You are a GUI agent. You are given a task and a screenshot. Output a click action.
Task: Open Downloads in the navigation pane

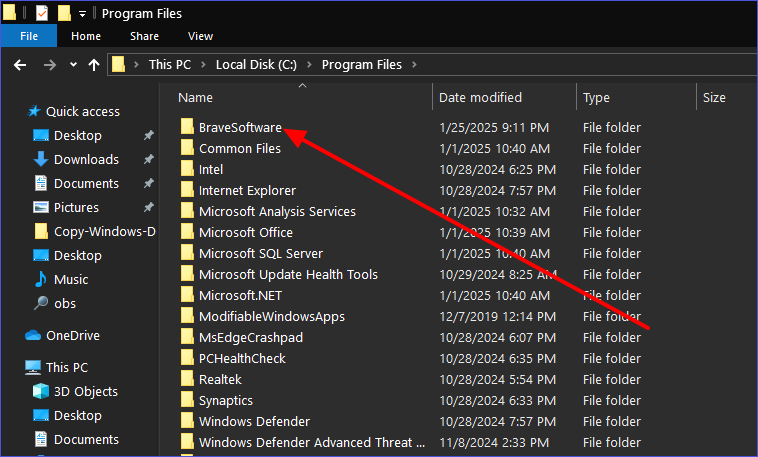pyautogui.click(x=86, y=160)
